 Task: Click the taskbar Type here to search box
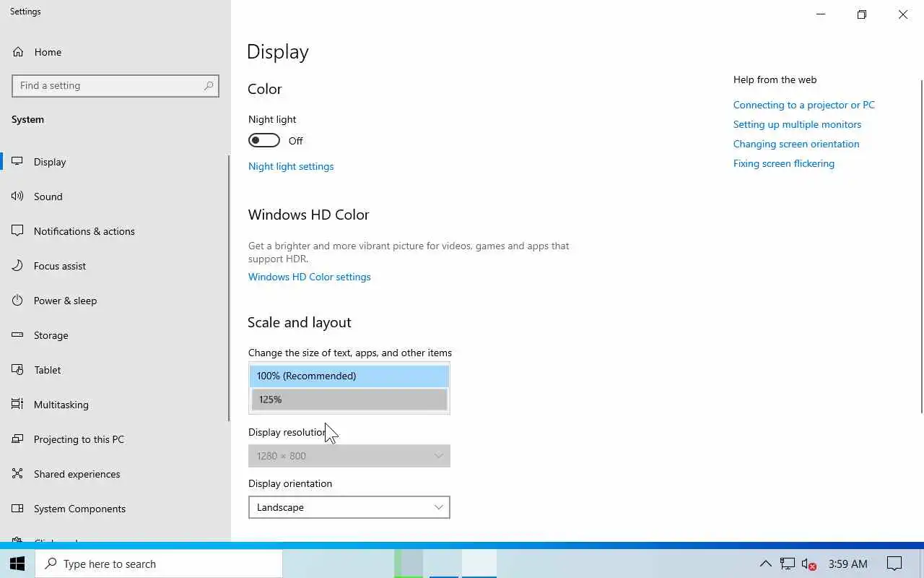[x=159, y=564]
